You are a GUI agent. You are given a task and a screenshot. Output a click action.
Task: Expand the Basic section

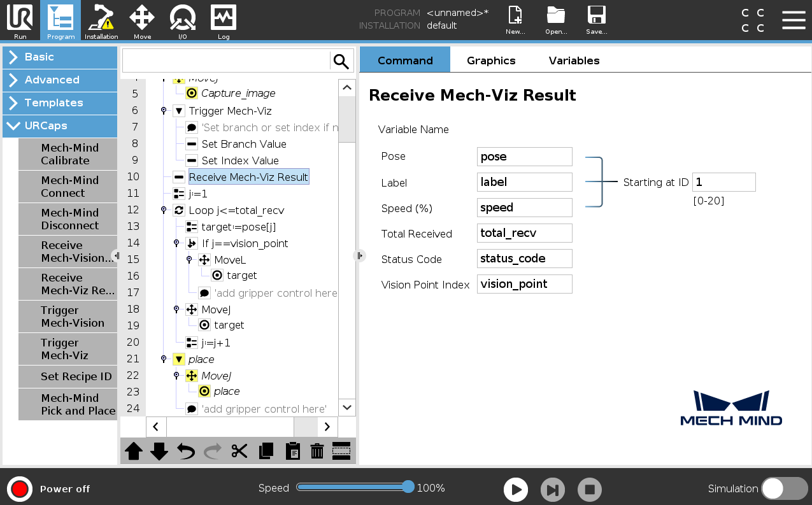pos(60,57)
